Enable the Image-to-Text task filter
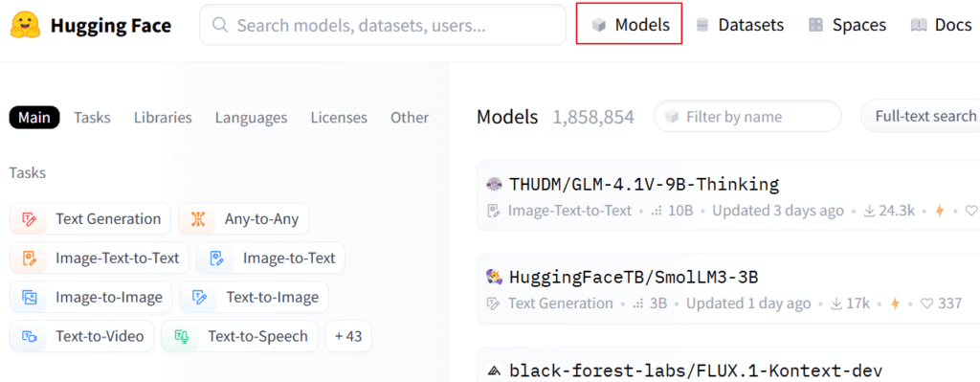 pyautogui.click(x=271, y=258)
